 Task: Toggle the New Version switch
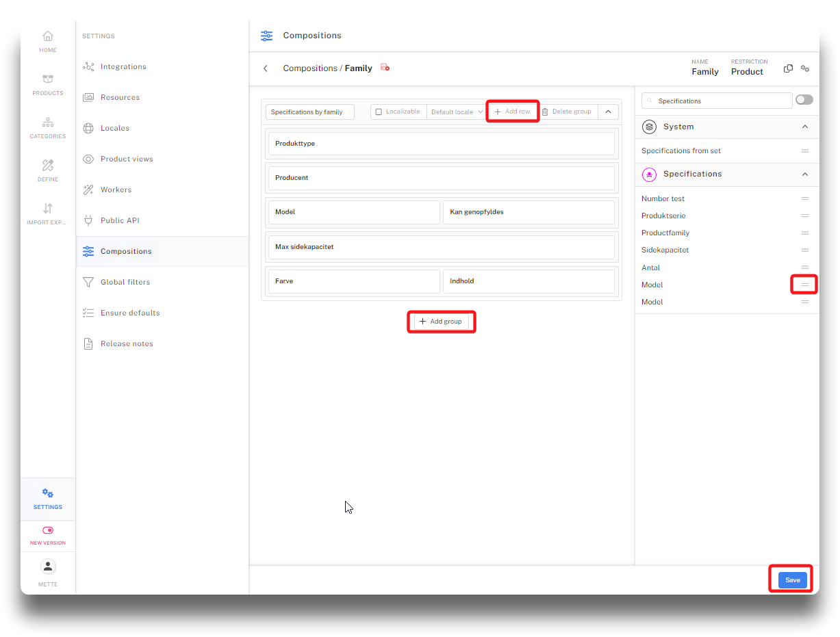click(48, 530)
